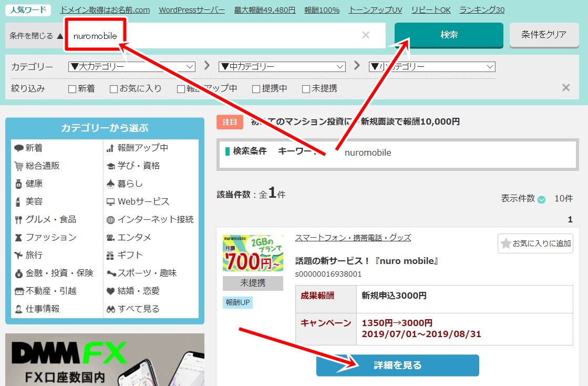Click the 美容 category bottle icon
Viewport: 588px width, 386px height.
[x=18, y=201]
